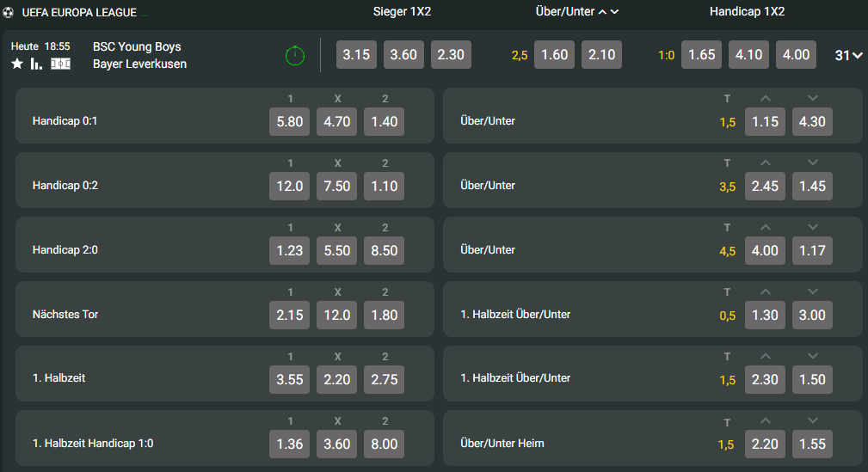868x472 pixels.
Task: Click the green live stopwatch icon
Action: click(x=295, y=55)
